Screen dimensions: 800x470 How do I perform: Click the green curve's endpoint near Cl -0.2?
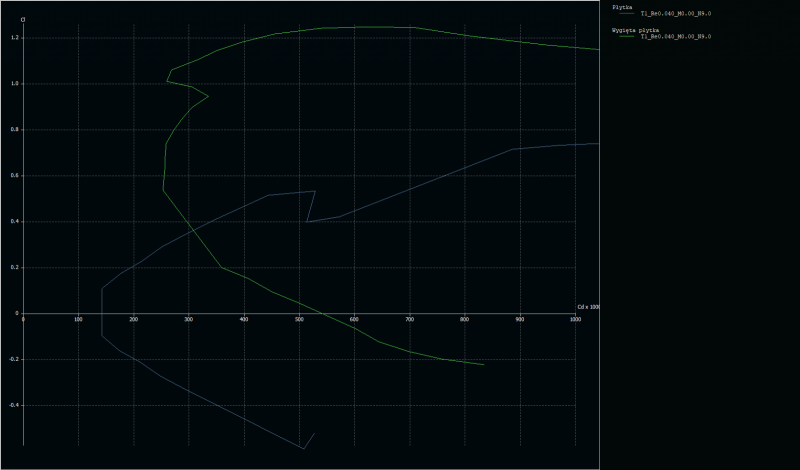point(484,365)
